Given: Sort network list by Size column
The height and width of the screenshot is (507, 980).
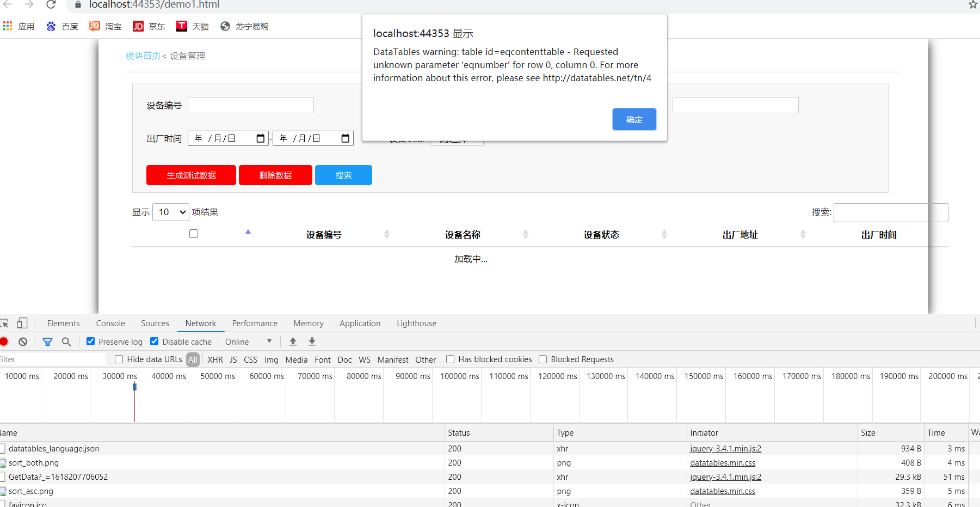Looking at the screenshot, I should tap(890, 433).
